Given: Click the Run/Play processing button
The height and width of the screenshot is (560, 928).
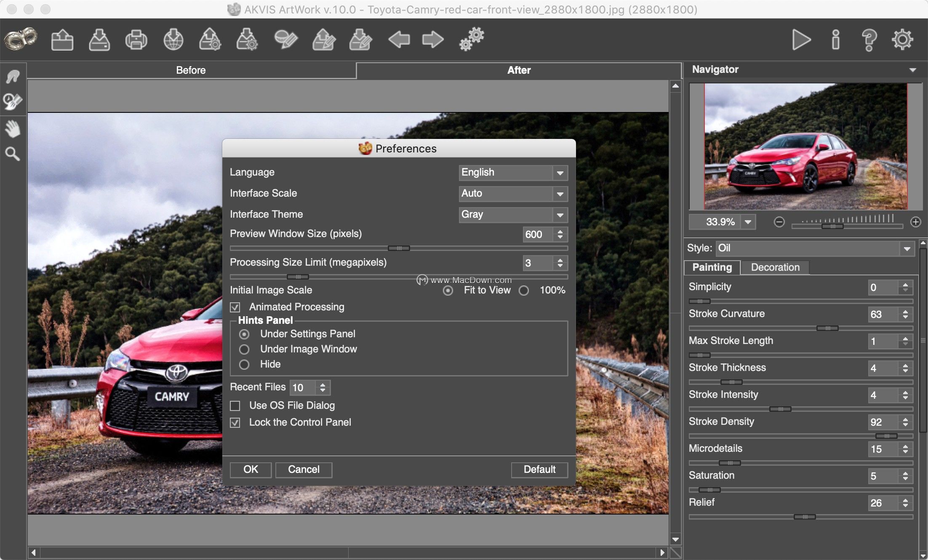Looking at the screenshot, I should click(x=802, y=41).
